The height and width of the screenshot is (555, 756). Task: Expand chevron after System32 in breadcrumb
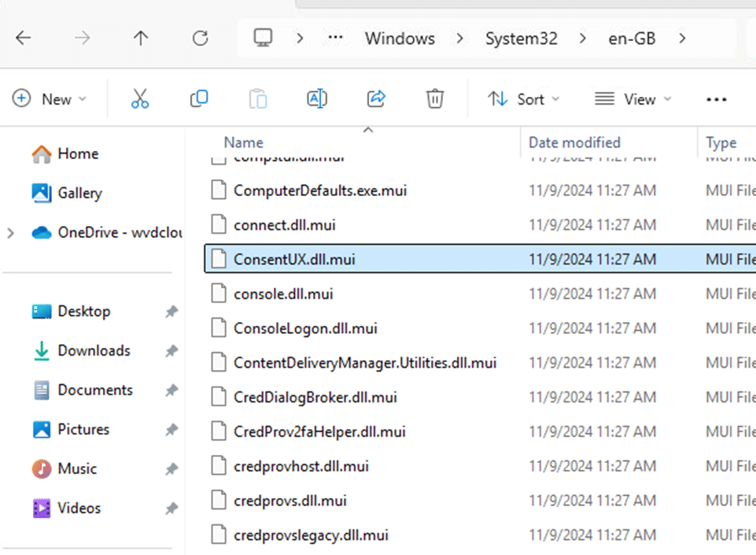(x=583, y=39)
